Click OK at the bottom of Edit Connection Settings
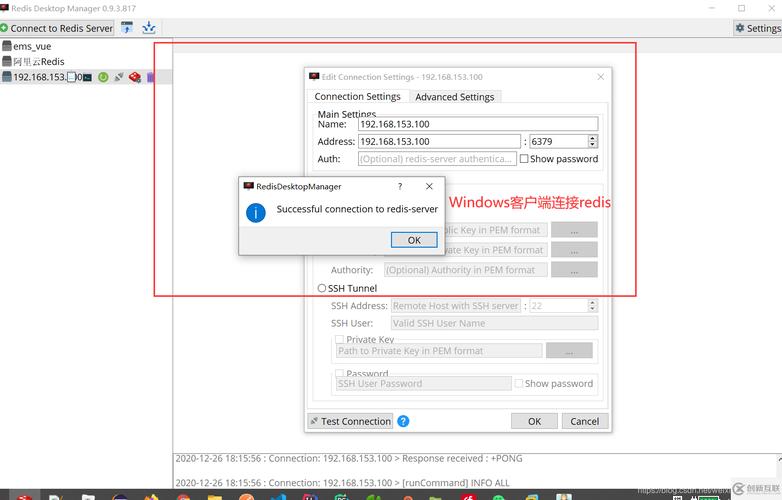This screenshot has width=782, height=500. tap(534, 421)
